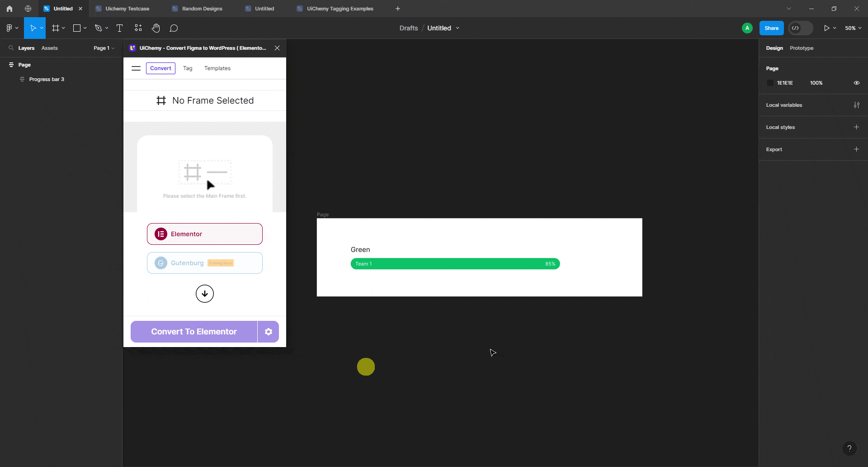Click the 1E1E1E page color swatch
Viewport: 868px width, 467px height.
(x=770, y=83)
